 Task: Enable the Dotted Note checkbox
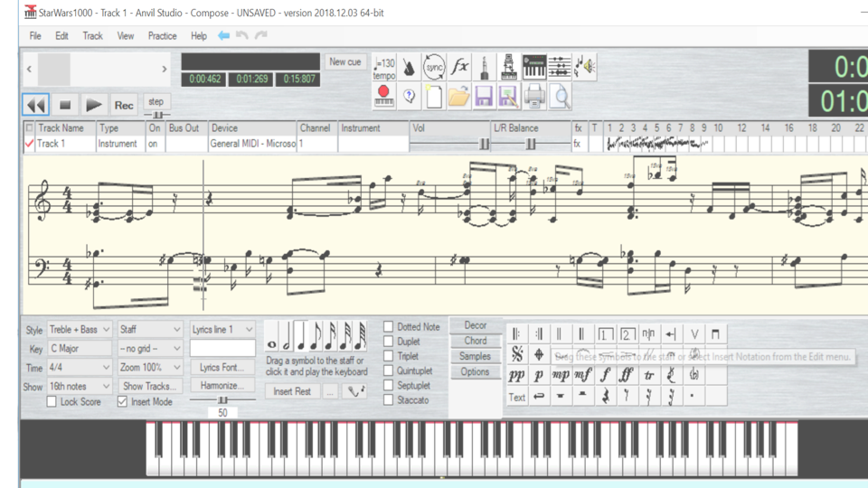389,326
